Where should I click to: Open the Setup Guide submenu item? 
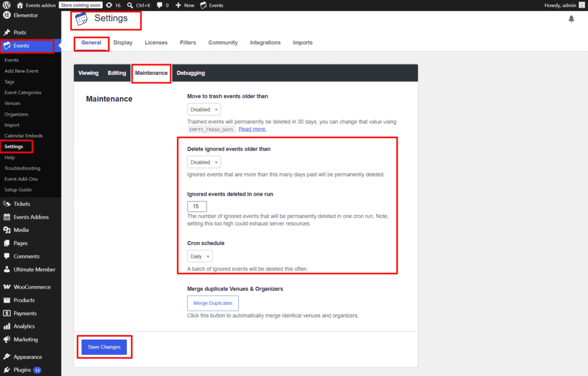point(18,190)
